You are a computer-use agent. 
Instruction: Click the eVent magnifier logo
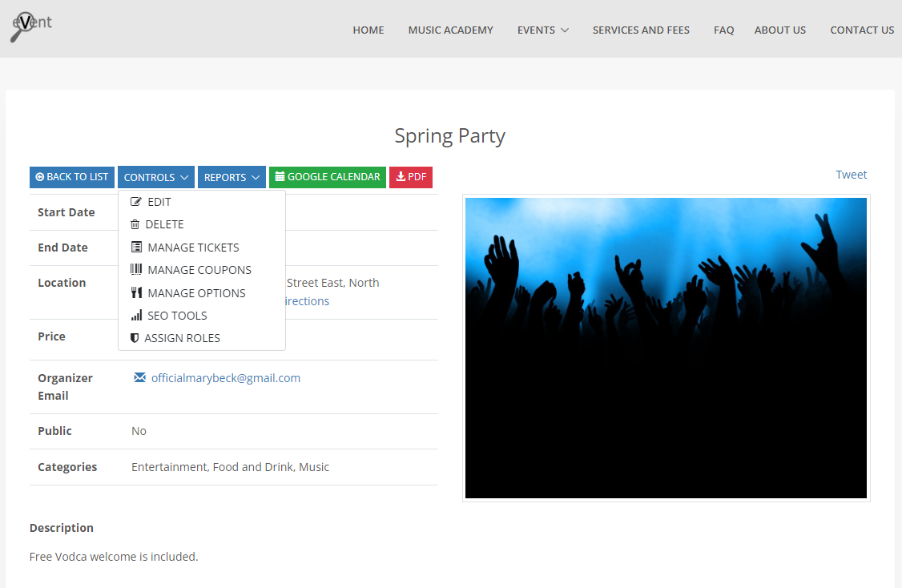pyautogui.click(x=31, y=26)
